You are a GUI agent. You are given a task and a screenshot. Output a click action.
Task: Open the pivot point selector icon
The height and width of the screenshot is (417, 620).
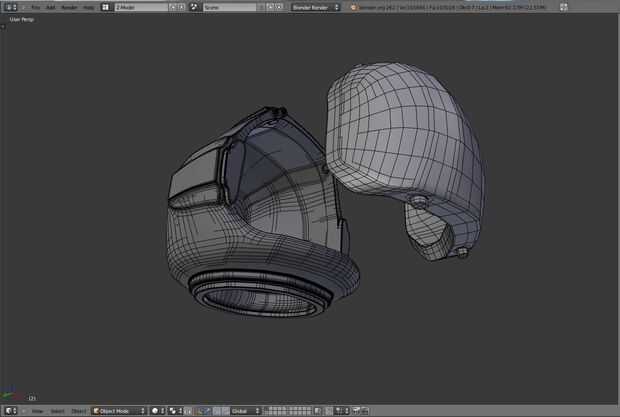pos(176,410)
